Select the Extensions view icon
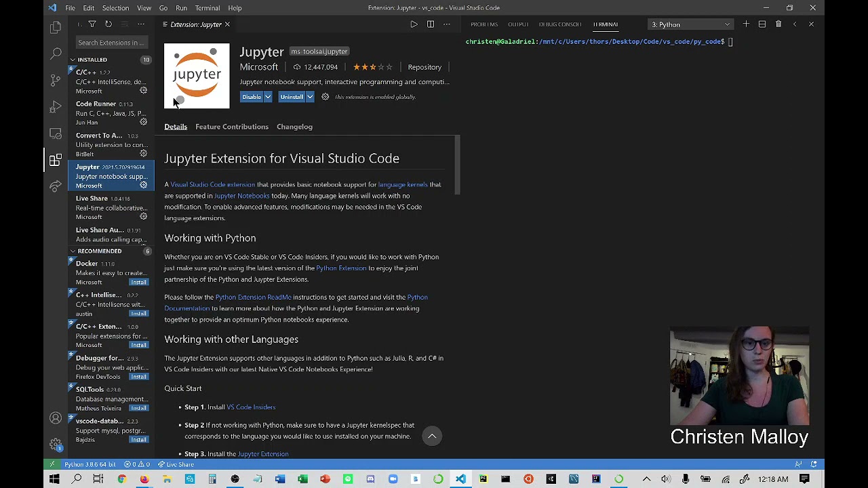 (x=56, y=160)
